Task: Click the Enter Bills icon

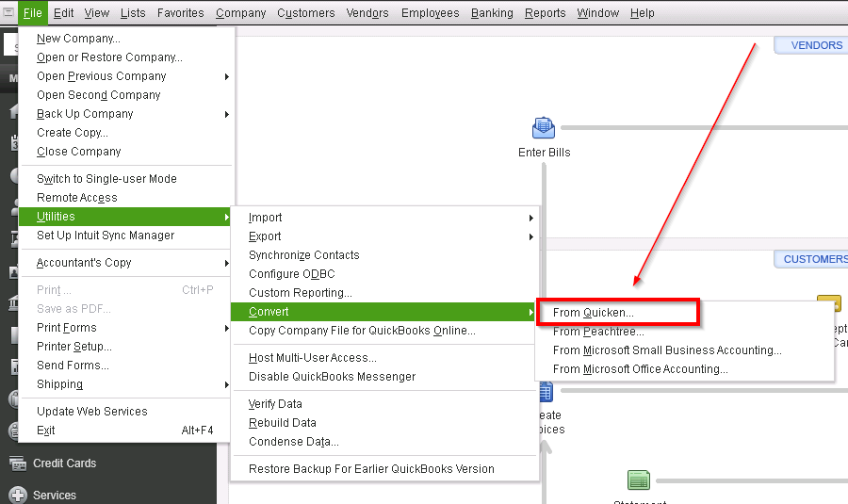Action: point(544,127)
